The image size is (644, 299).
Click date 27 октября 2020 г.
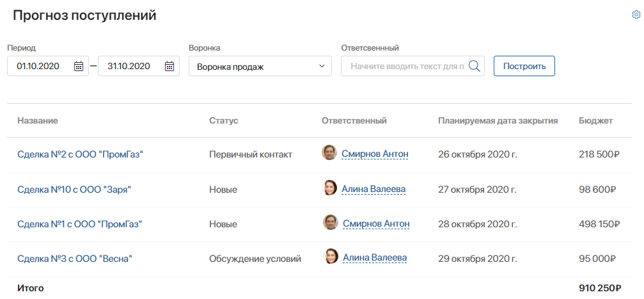[477, 189]
